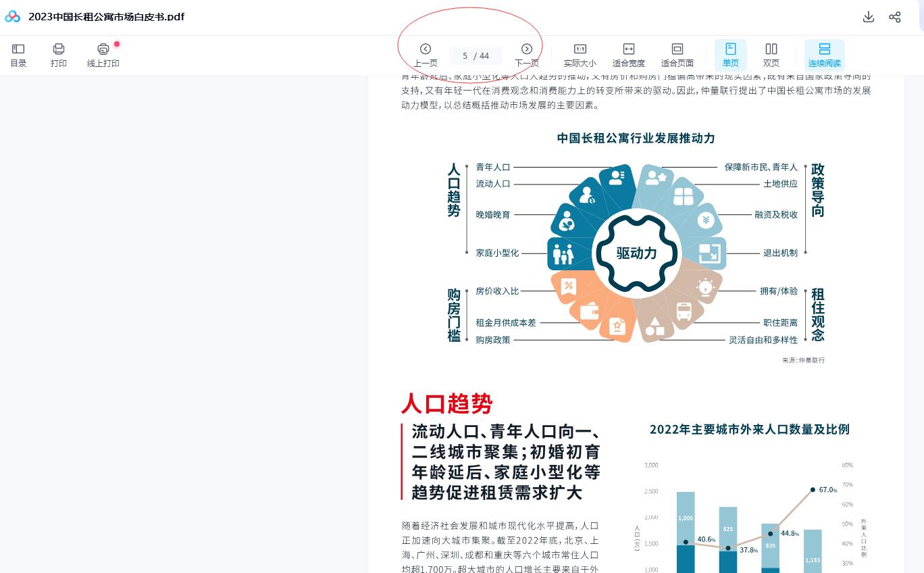Go to next page with 下一页

click(x=527, y=55)
